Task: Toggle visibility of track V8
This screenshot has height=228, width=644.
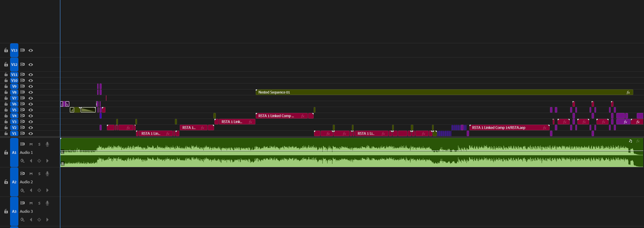Action: click(x=31, y=92)
